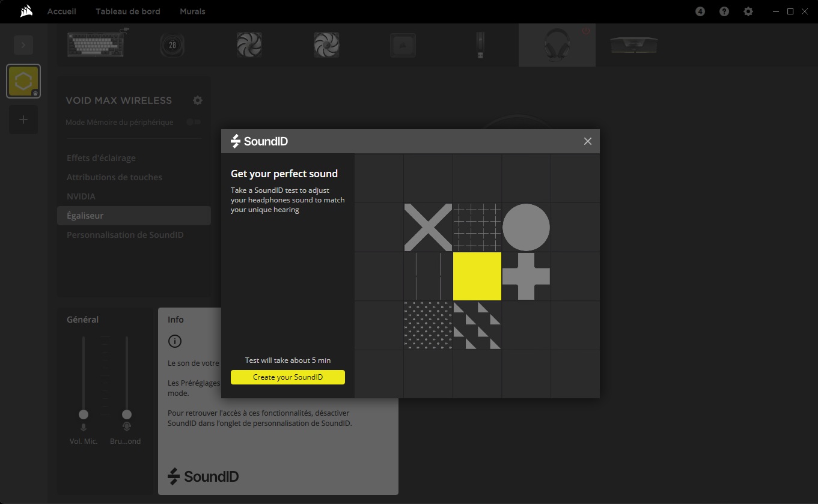The image size is (818, 504).
Task: Open the help question mark icon
Action: tap(724, 11)
